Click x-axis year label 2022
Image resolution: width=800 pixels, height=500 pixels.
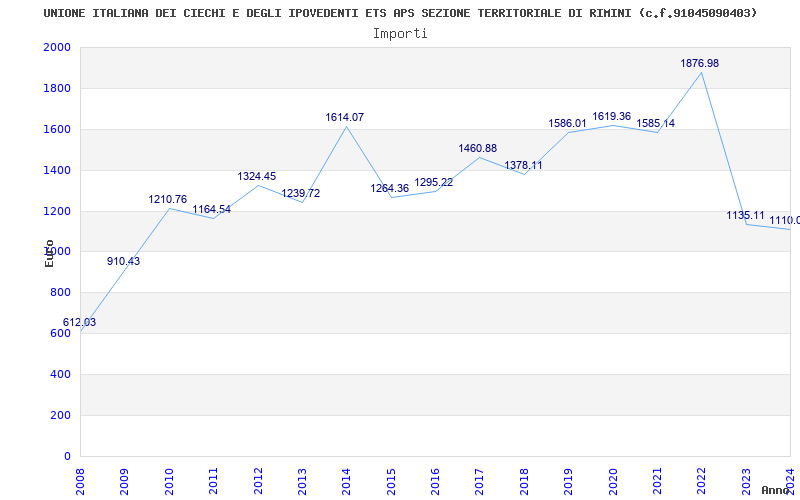click(x=702, y=481)
